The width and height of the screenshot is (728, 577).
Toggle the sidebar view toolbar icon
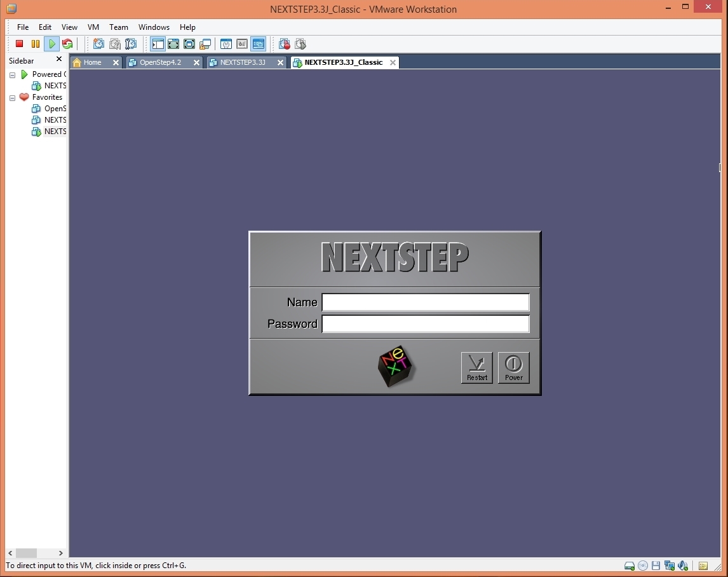pos(158,44)
